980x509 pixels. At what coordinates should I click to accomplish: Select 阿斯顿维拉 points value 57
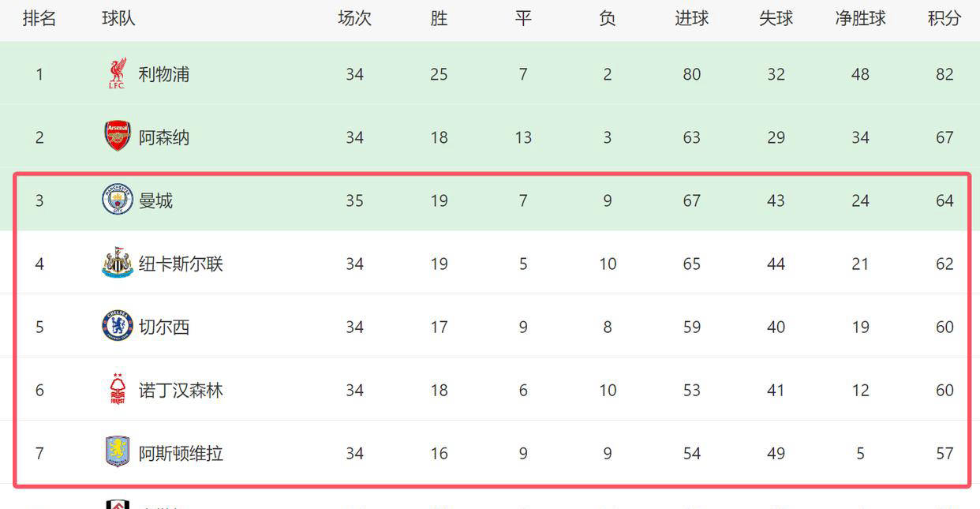click(944, 453)
